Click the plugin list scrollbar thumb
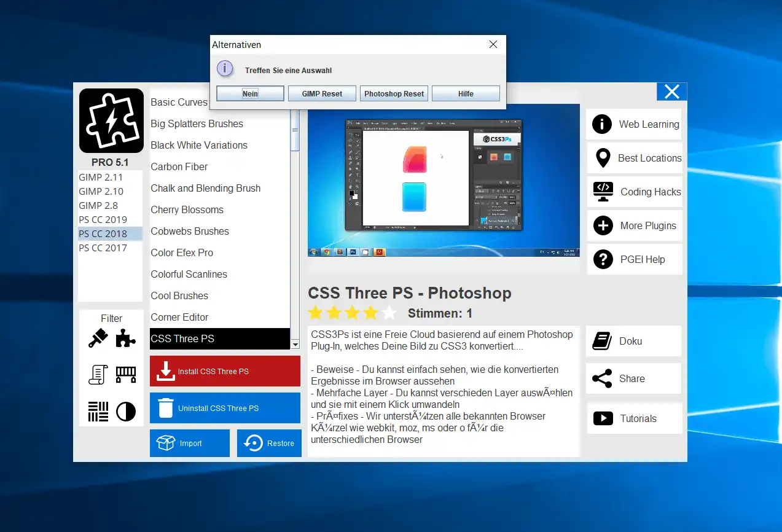Viewport: 782px width, 532px height. 295,130
